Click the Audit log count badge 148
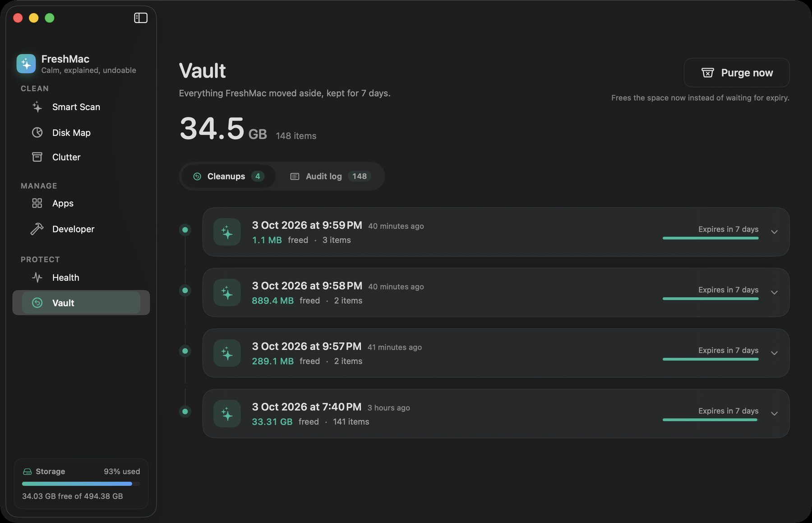 point(360,176)
